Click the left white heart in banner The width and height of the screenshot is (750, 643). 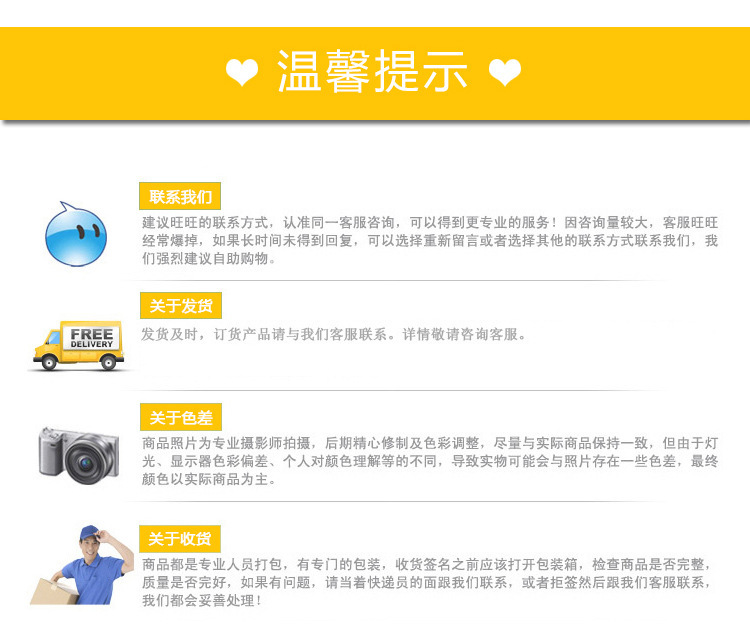point(242,72)
